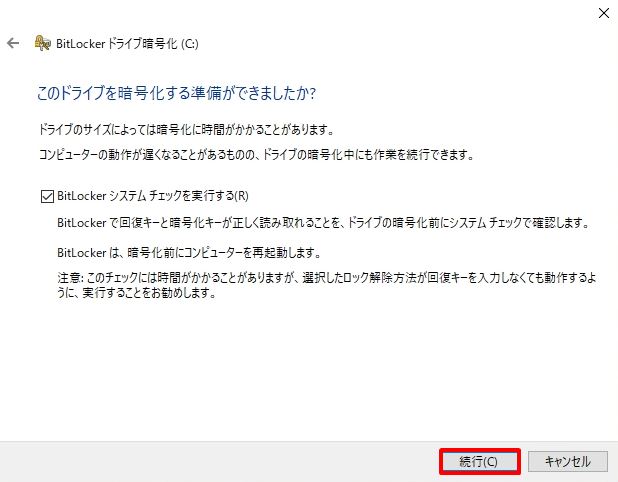Click the sentence beginning コンピューターの動作が遅くなる
Image resolution: width=618 pixels, height=482 pixels.
[256, 154]
